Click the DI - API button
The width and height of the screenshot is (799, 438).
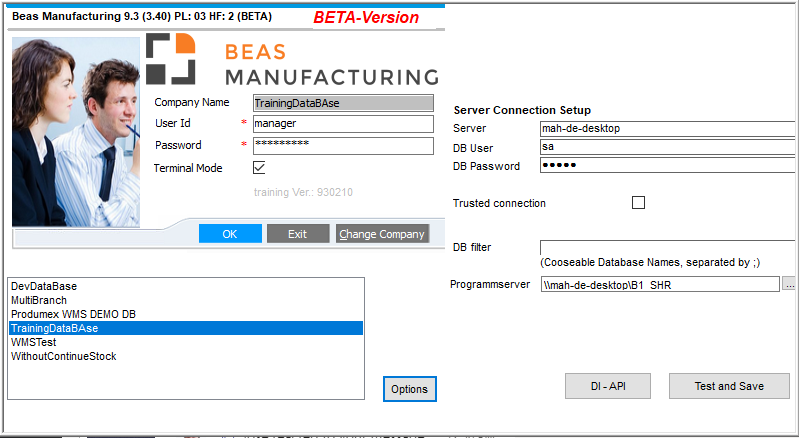coord(607,386)
